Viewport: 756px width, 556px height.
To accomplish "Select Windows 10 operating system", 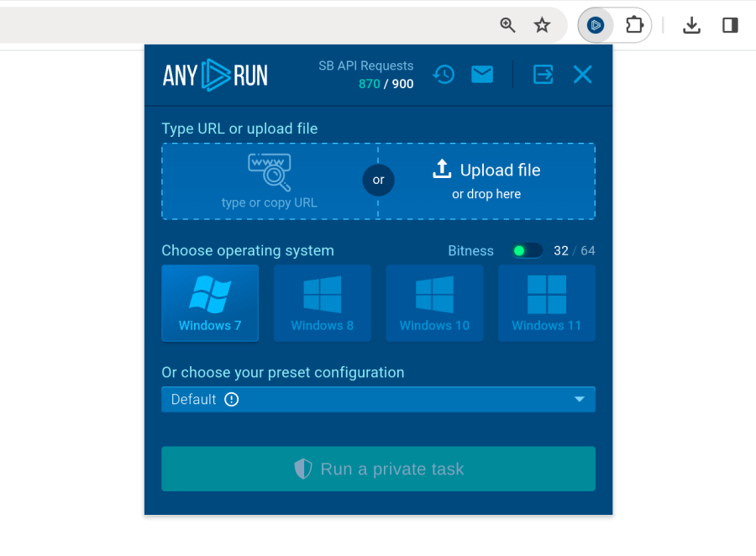I will click(x=434, y=303).
